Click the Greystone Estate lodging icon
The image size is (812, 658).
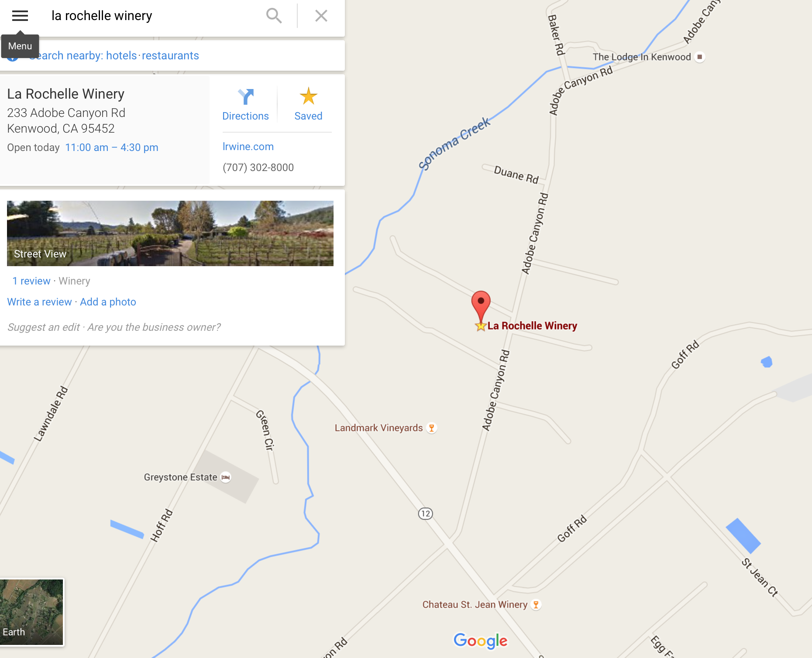click(225, 477)
